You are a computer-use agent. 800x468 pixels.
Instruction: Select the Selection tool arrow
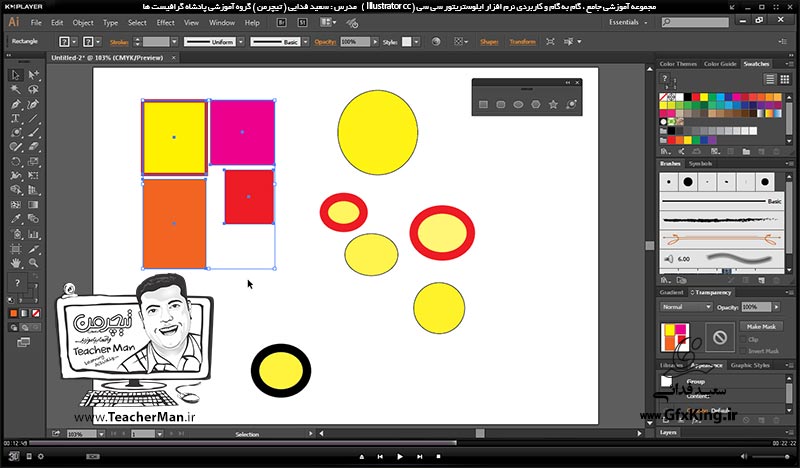pyautogui.click(x=15, y=75)
